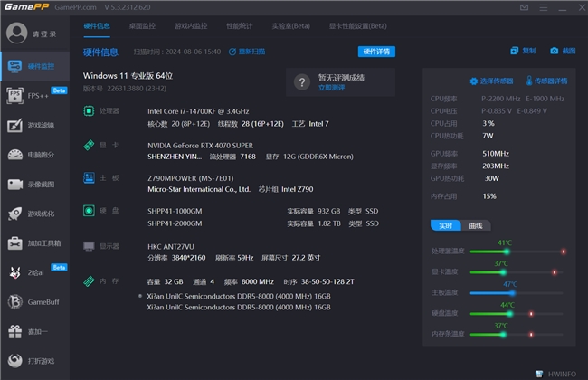This screenshot has width=588, height=380.
Task: Click 立即测评 link
Action: [331, 88]
